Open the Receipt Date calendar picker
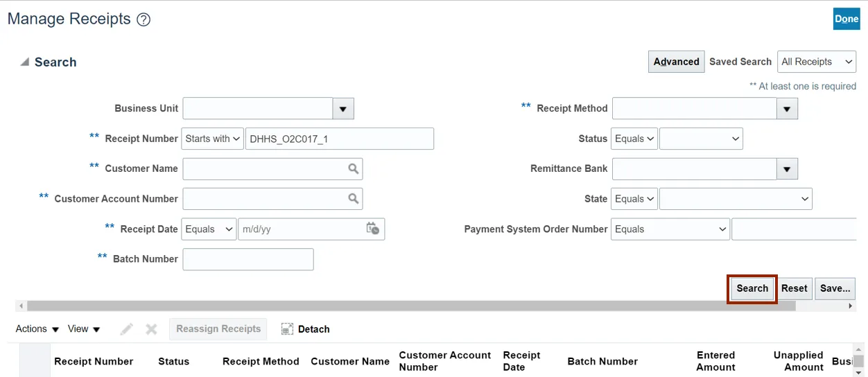 (x=373, y=229)
